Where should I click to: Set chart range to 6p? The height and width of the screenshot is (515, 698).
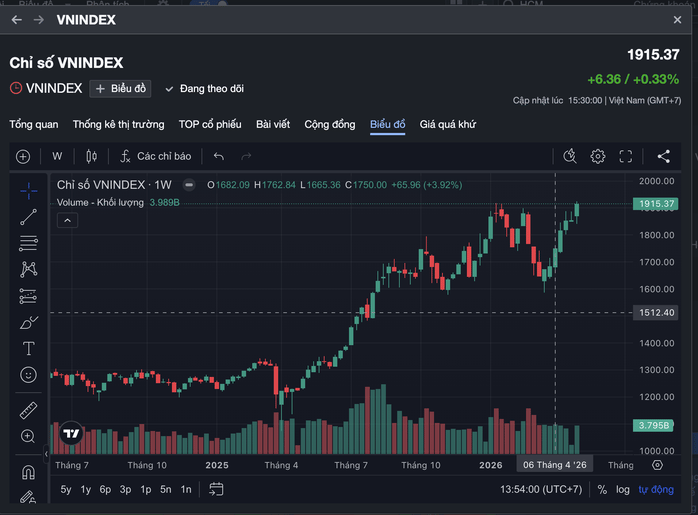coord(105,490)
